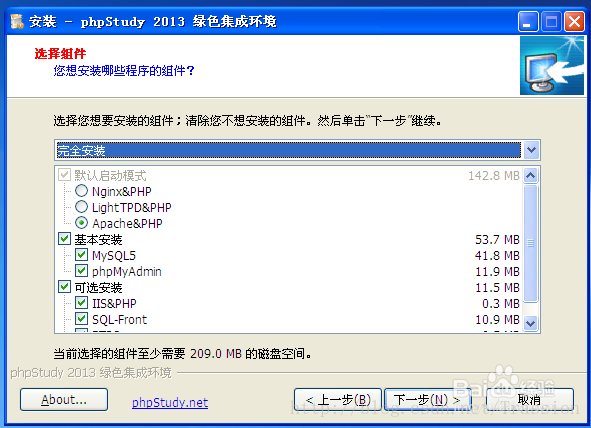This screenshot has height=428, width=591.
Task: Open the phpStudy.net link
Action: [x=170, y=402]
